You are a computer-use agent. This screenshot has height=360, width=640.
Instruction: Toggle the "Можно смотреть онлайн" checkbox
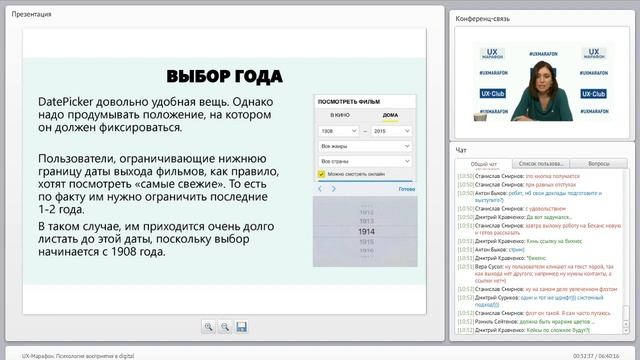[x=321, y=174]
